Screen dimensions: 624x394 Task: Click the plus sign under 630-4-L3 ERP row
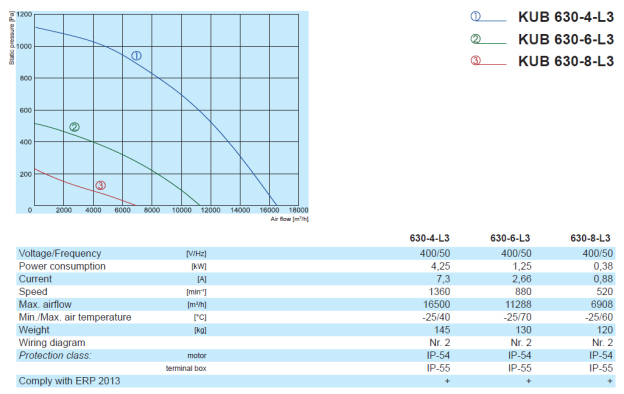tap(447, 381)
